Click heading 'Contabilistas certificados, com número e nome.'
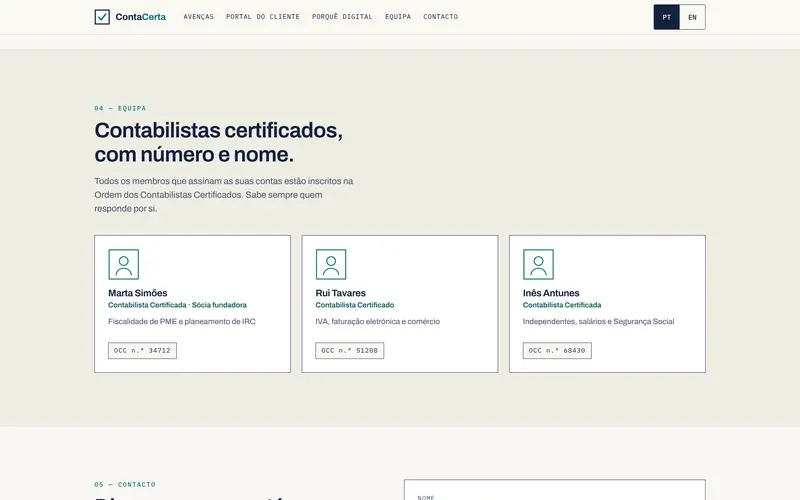 coord(218,142)
